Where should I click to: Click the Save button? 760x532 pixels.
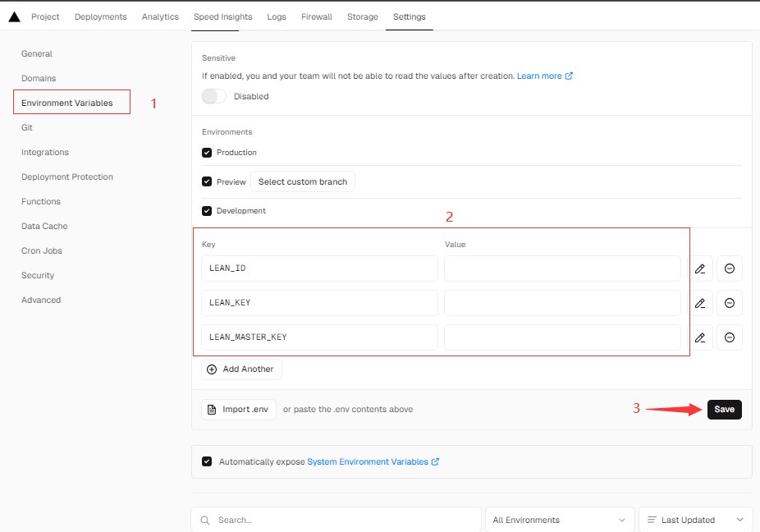724,409
